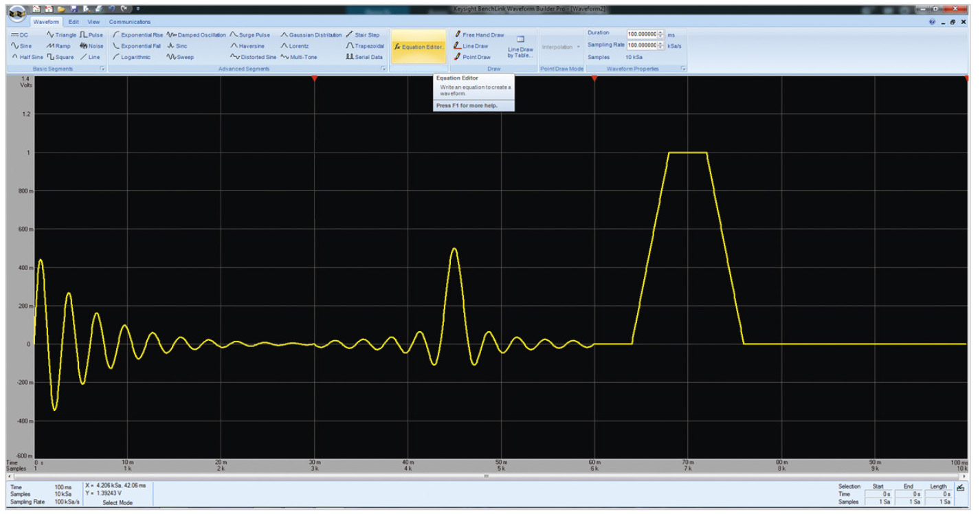Click the help icon in the ribbon corner

click(x=933, y=22)
